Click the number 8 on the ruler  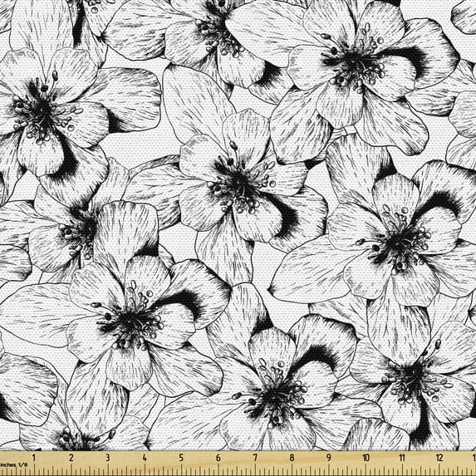pos(292,458)
